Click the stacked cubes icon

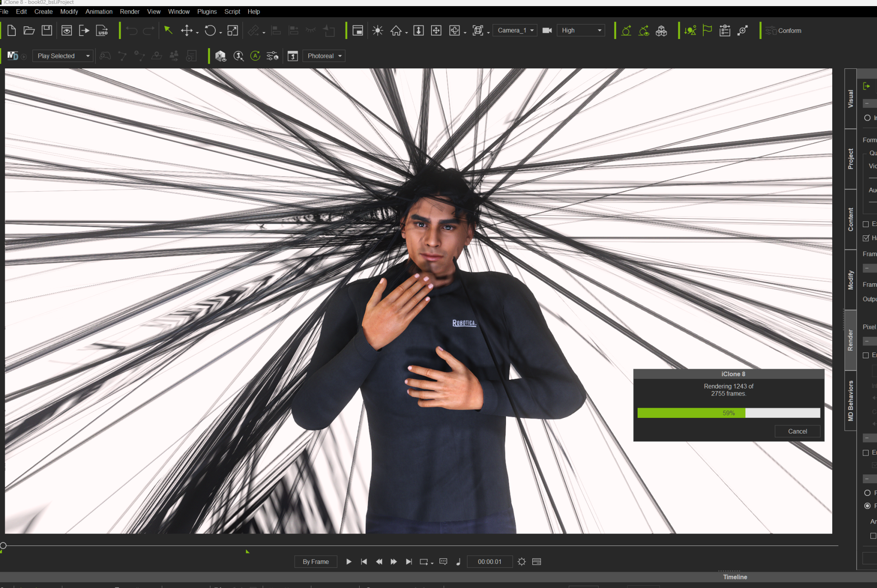coord(661,31)
